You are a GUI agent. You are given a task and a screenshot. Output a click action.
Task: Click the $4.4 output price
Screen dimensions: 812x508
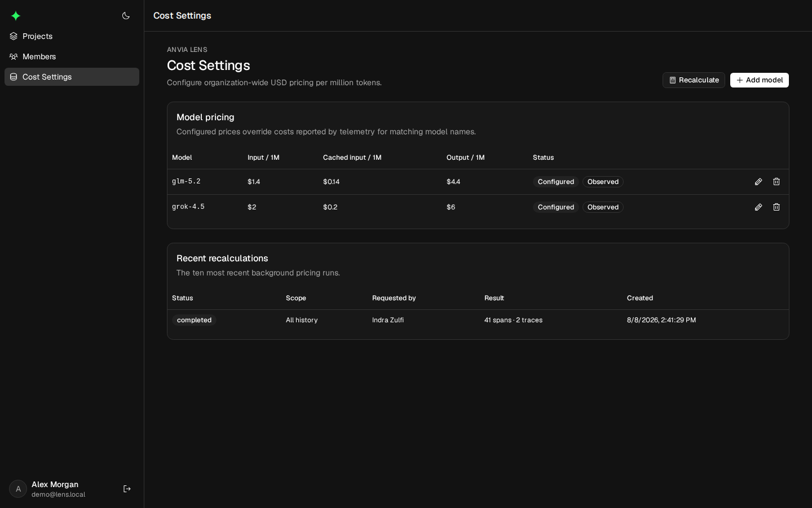coord(453,182)
